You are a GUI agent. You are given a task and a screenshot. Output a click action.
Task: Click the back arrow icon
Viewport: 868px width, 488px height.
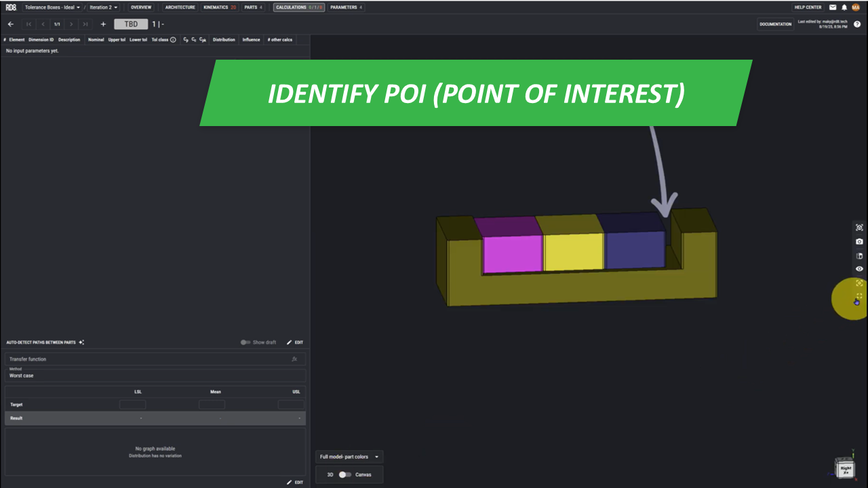(11, 24)
